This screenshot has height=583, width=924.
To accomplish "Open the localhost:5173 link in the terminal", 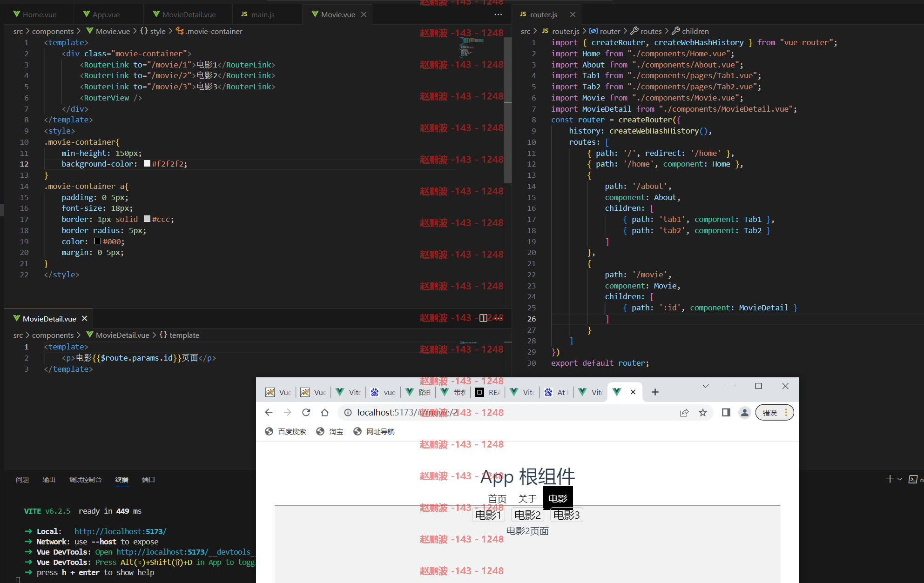I will pyautogui.click(x=120, y=531).
